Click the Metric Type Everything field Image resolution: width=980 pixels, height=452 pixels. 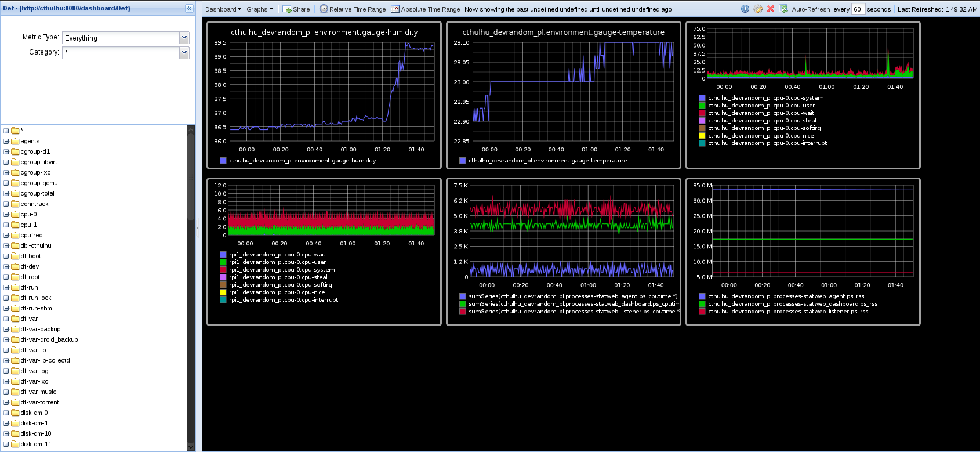pyautogui.click(x=121, y=38)
